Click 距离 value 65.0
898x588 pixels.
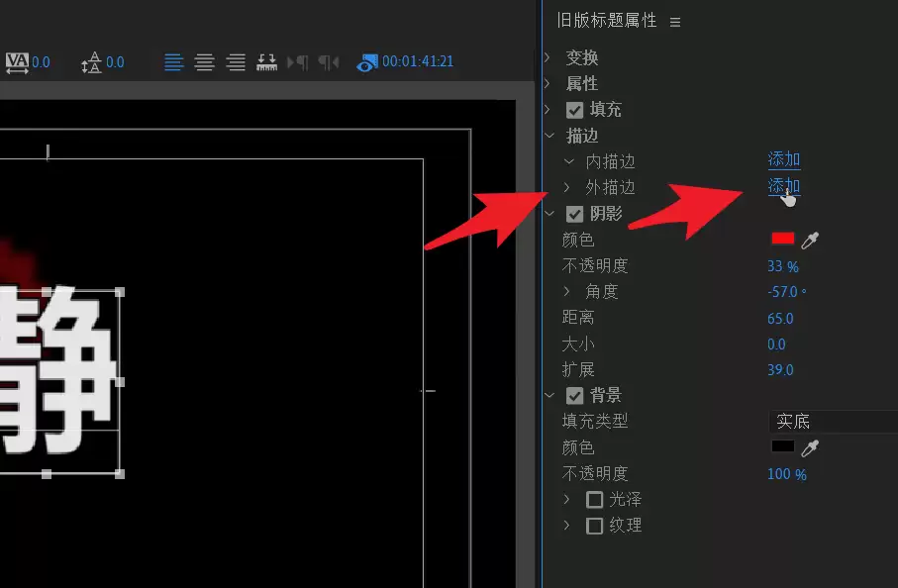point(780,319)
